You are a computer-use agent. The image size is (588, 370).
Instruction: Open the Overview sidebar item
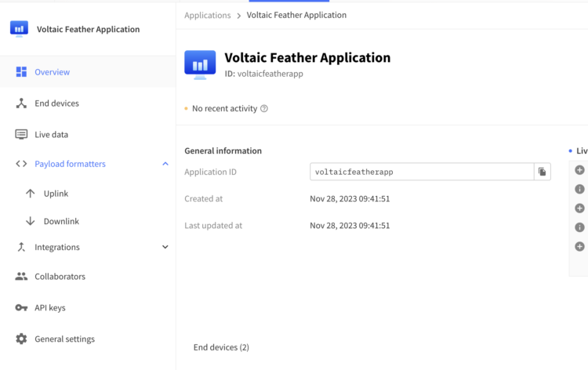[88, 72]
